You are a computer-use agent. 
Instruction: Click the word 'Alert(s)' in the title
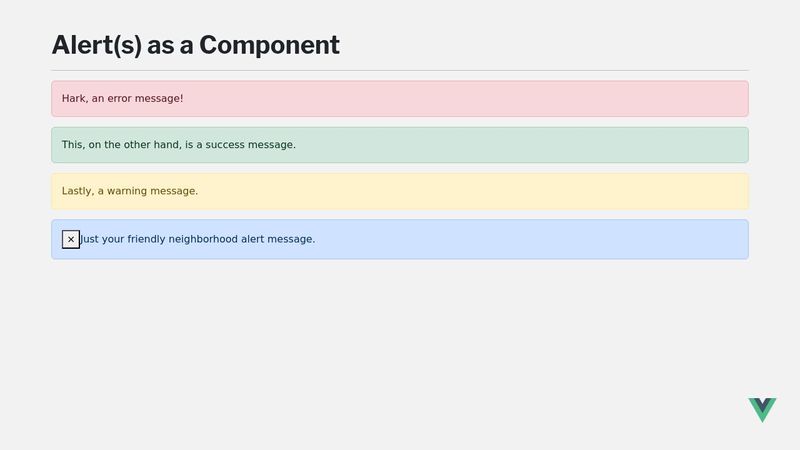tap(97, 45)
